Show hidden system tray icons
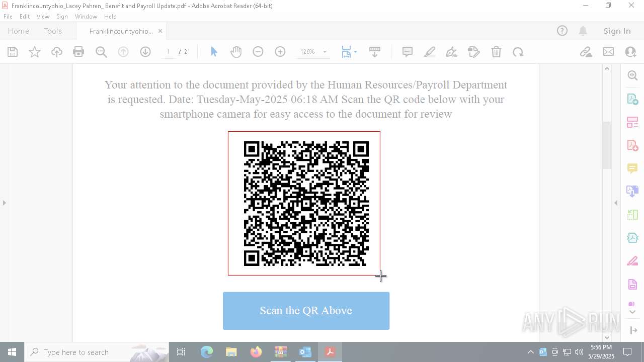This screenshot has height=362, width=644. click(530, 352)
